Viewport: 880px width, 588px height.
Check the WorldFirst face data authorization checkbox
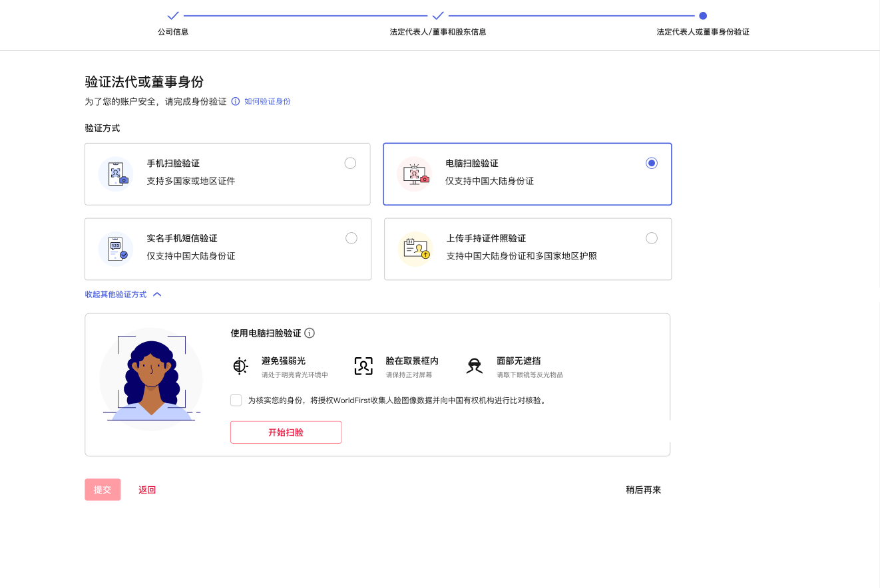pyautogui.click(x=236, y=400)
